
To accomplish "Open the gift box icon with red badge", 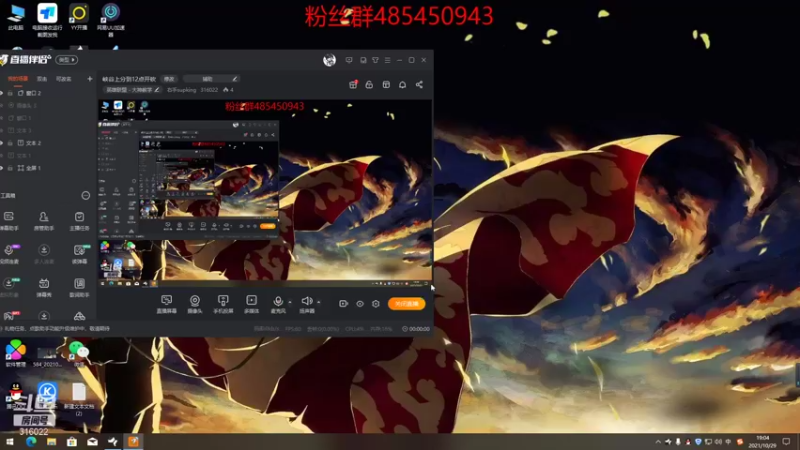I will (353, 84).
